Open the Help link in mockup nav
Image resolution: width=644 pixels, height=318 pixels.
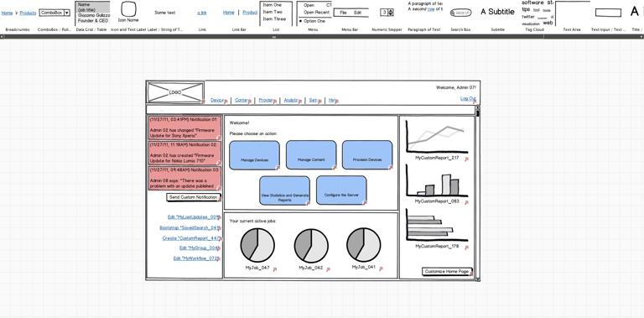tap(333, 100)
